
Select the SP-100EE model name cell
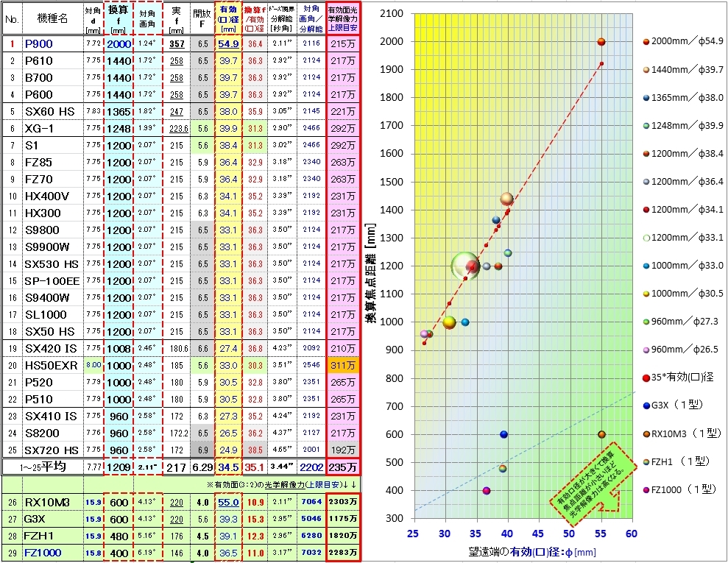coord(52,281)
